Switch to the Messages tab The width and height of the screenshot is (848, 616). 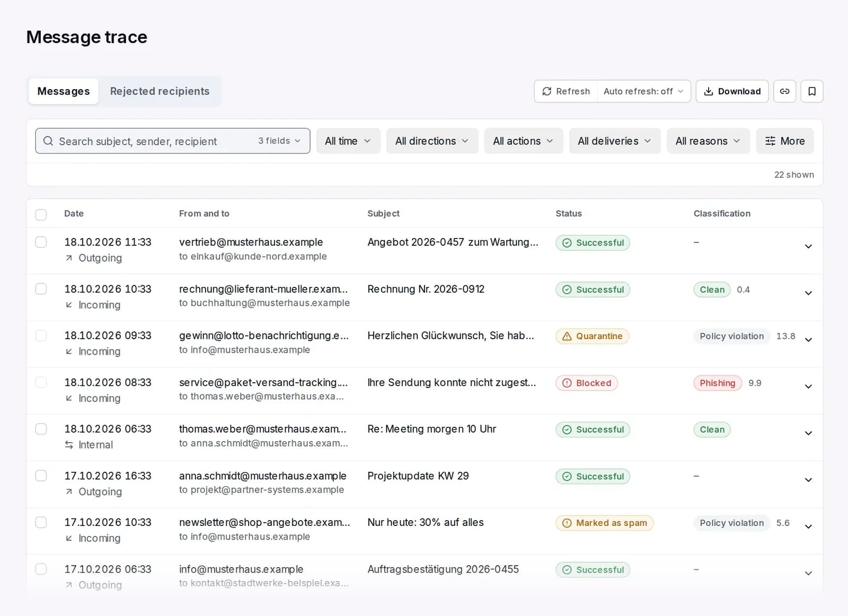click(x=64, y=91)
